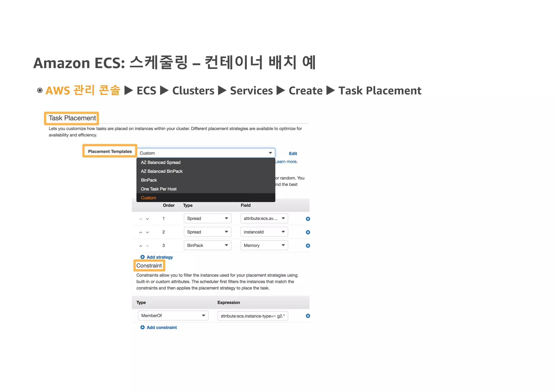555x392 pixels.
Task: Move strategy 1 down with arrow
Action: tap(147, 219)
